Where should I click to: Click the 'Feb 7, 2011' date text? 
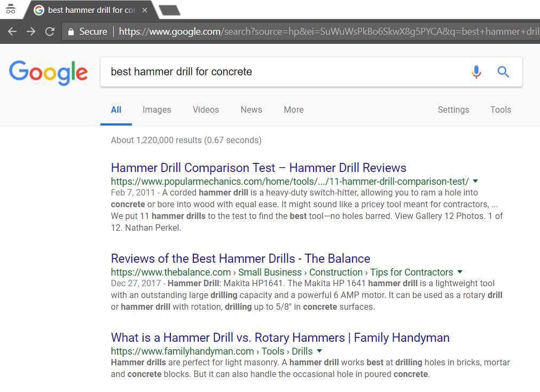[x=133, y=193]
